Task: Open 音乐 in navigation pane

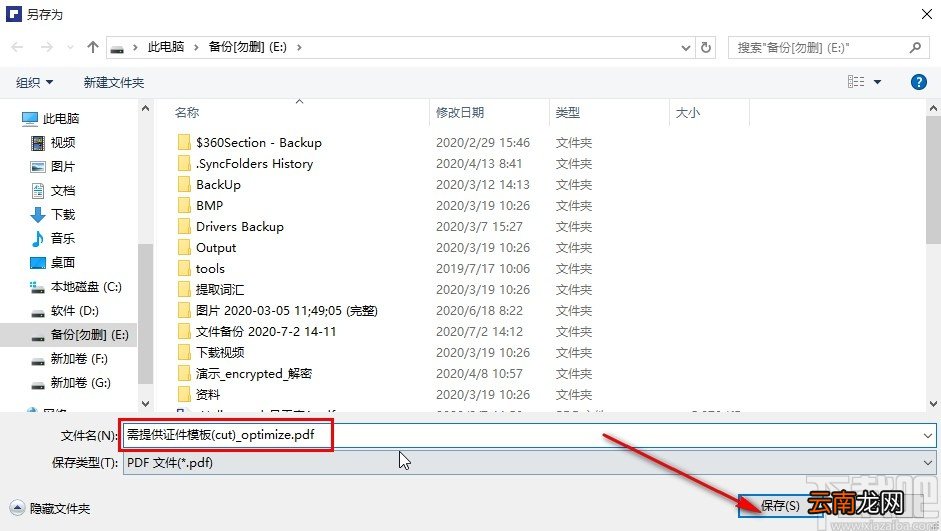Action: 53,238
